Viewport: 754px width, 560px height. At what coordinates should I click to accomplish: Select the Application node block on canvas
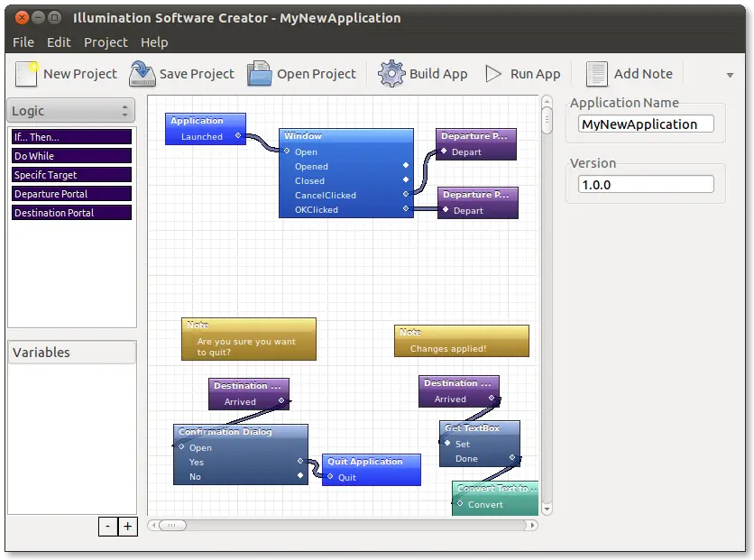(x=206, y=121)
